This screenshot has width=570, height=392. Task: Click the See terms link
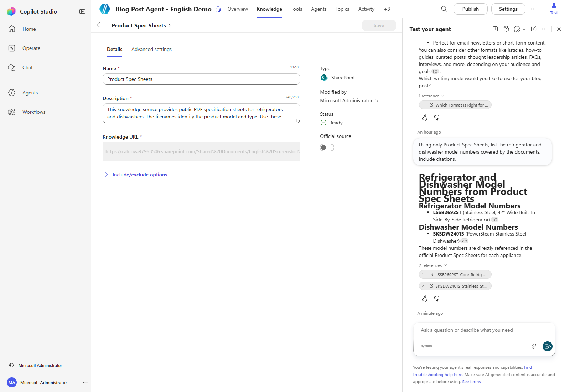[471, 382]
